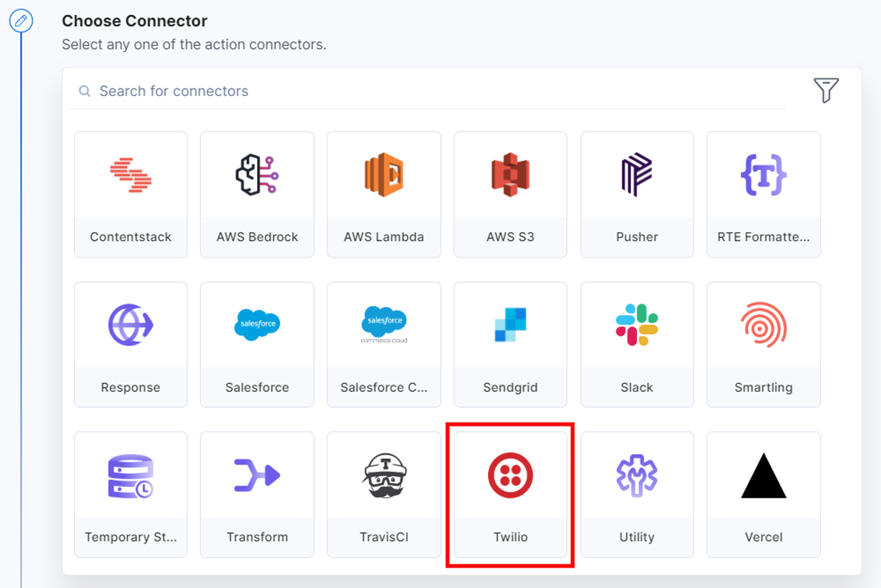This screenshot has height=588, width=881.
Task: Pick the AWS Lambda connector icon
Action: tap(384, 175)
